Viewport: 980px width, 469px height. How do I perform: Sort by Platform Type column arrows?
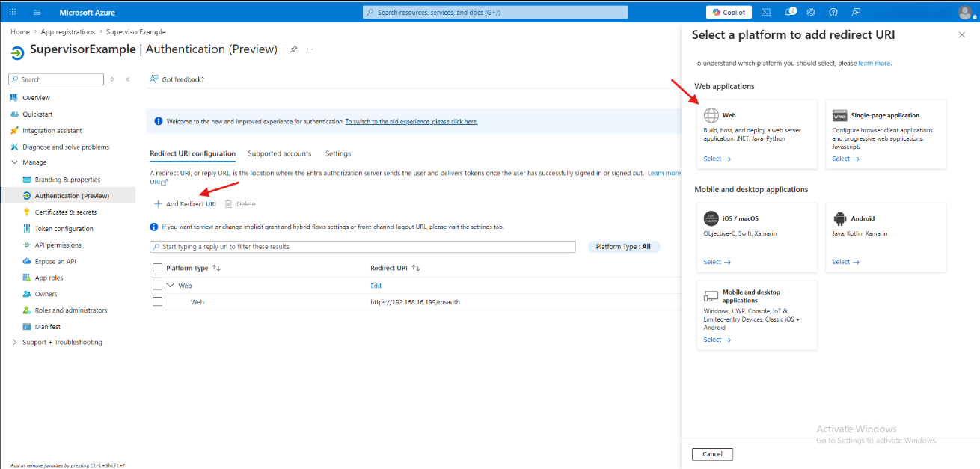pyautogui.click(x=216, y=268)
